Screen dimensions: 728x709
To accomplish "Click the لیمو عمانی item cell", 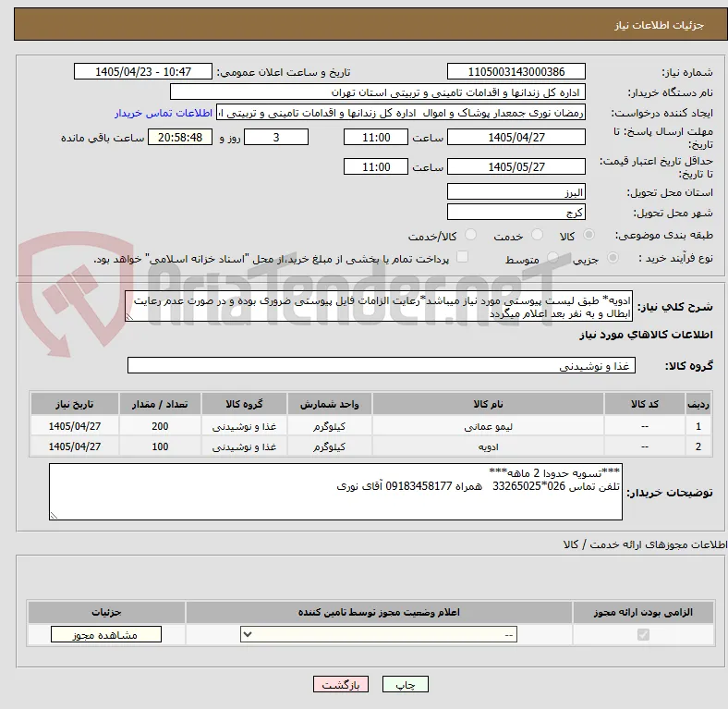I will 488,426.
